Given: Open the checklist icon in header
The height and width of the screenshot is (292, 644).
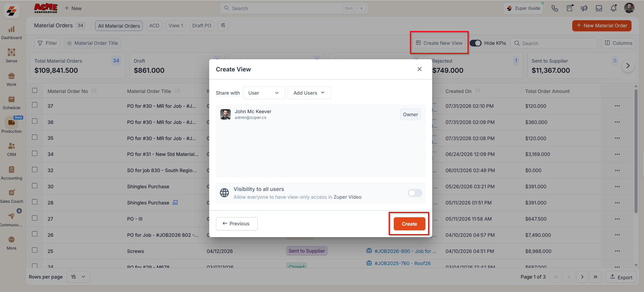Looking at the screenshot, I should [570, 8].
